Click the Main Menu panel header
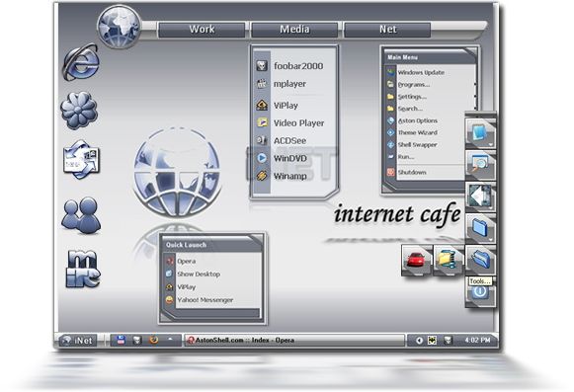The image size is (574, 392). pos(429,57)
